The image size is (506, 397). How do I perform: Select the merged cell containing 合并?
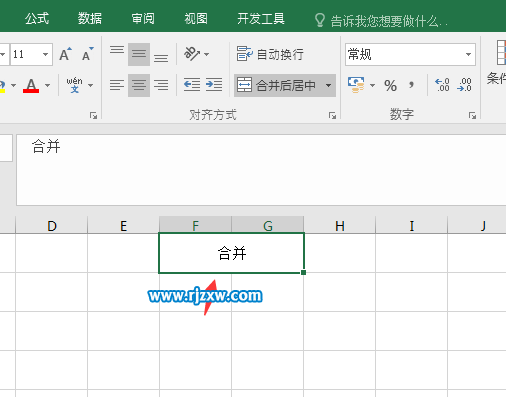[x=232, y=253]
